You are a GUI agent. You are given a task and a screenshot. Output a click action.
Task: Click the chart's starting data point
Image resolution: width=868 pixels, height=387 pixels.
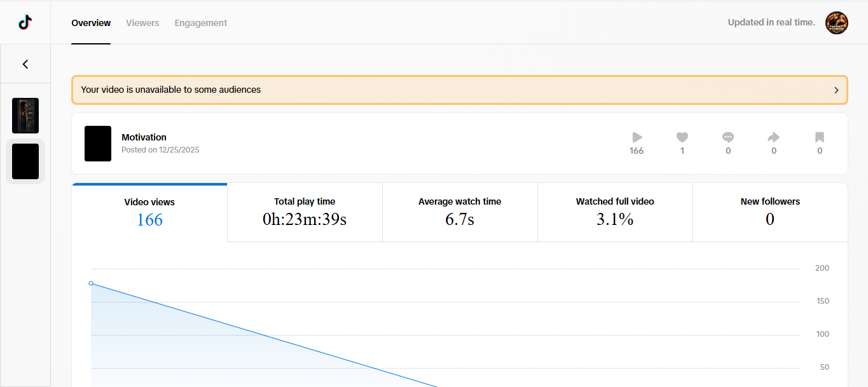91,283
